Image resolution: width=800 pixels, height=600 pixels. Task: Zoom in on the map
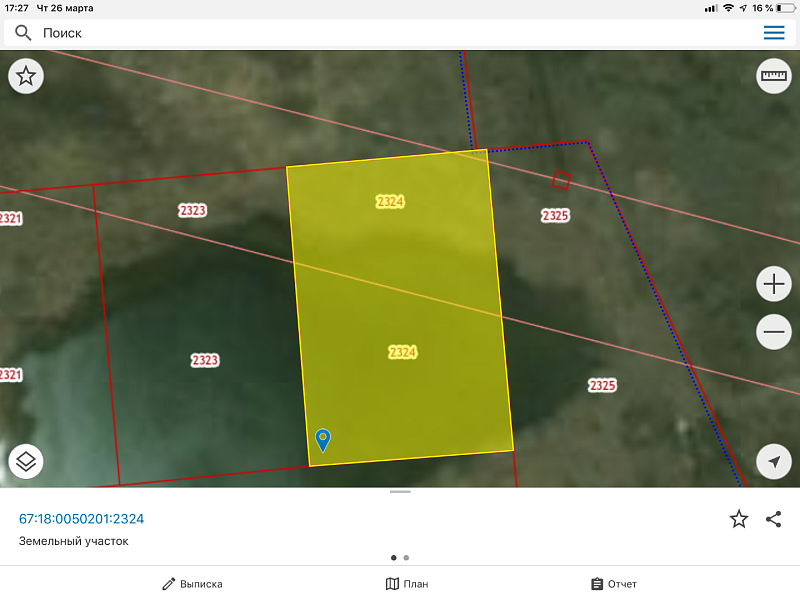[x=774, y=285]
